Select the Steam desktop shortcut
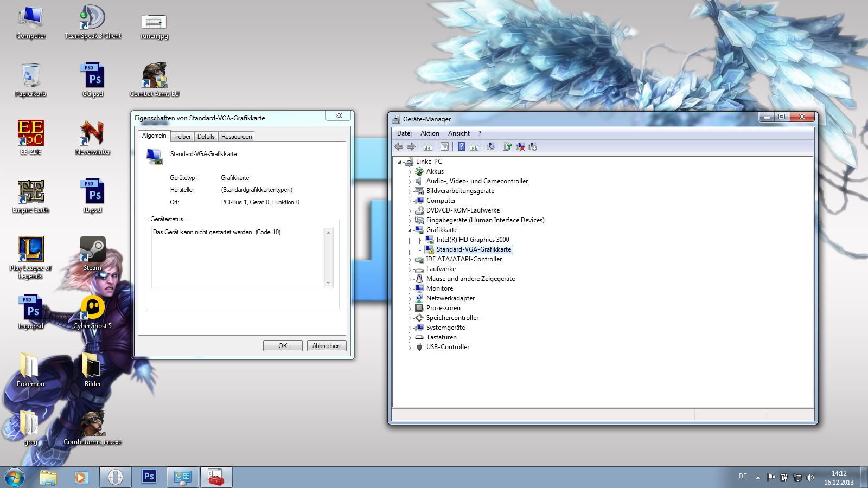Image resolution: width=868 pixels, height=488 pixels. point(93,254)
